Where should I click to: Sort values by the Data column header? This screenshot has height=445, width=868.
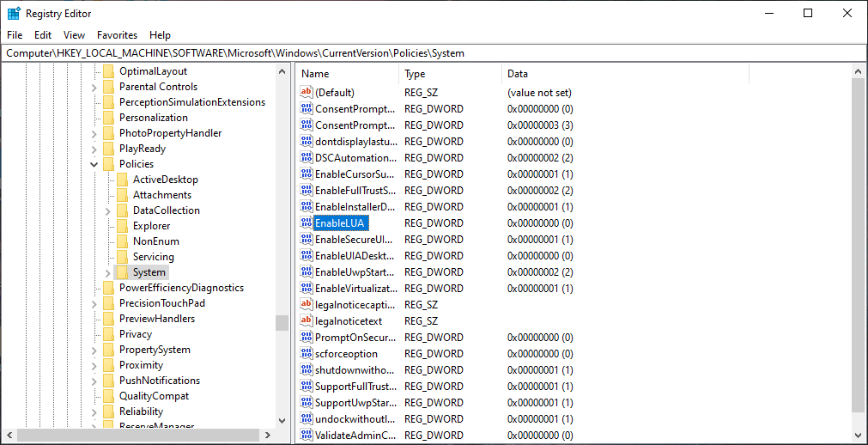pyautogui.click(x=626, y=74)
